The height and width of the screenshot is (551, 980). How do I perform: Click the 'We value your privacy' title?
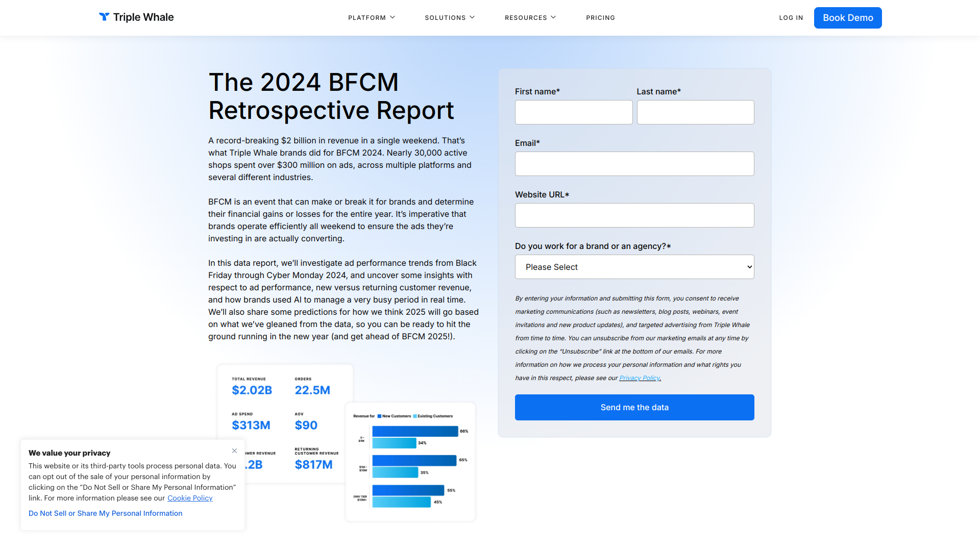[69, 453]
